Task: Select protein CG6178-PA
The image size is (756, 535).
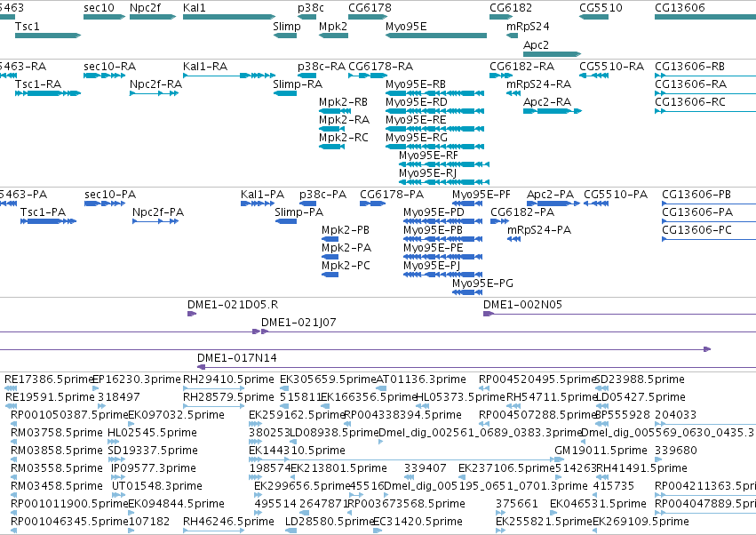Action: (x=372, y=204)
